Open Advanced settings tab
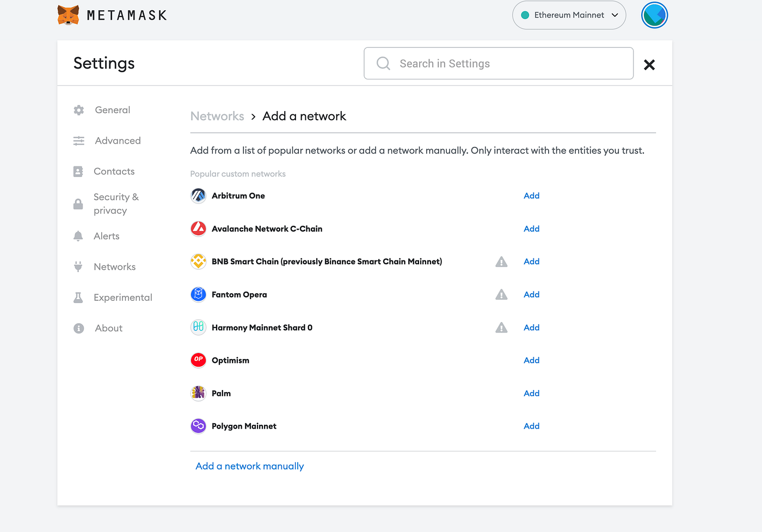 (x=118, y=140)
